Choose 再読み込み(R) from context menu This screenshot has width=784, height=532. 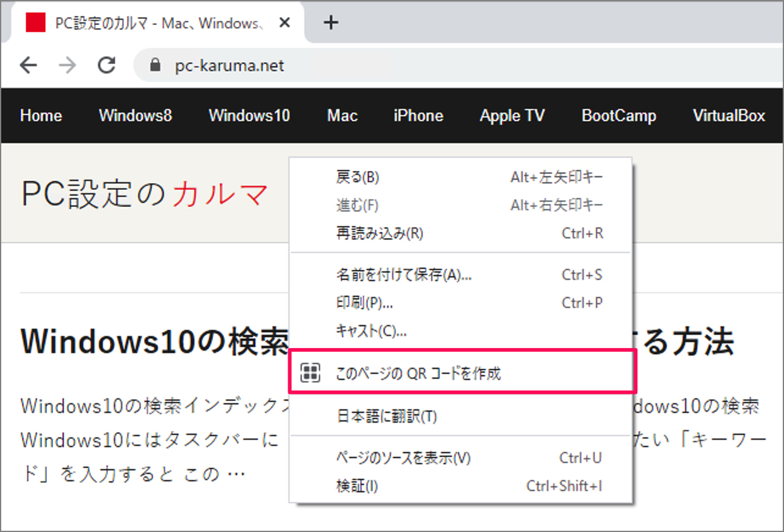tap(380, 233)
